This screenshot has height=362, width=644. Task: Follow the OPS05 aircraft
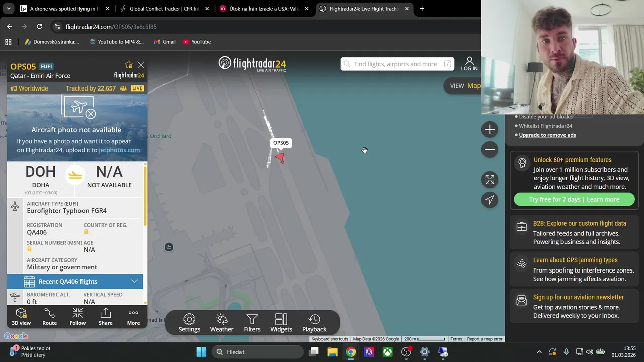[77, 317]
